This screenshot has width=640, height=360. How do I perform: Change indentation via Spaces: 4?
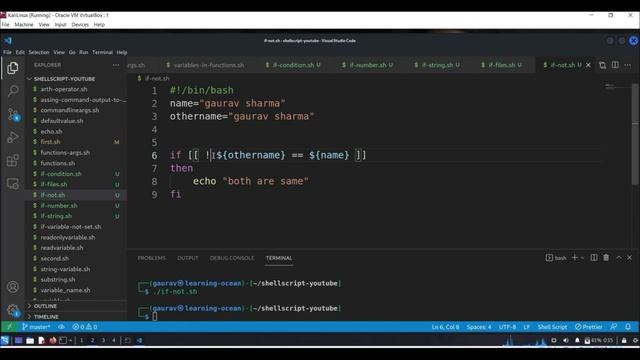(479, 327)
